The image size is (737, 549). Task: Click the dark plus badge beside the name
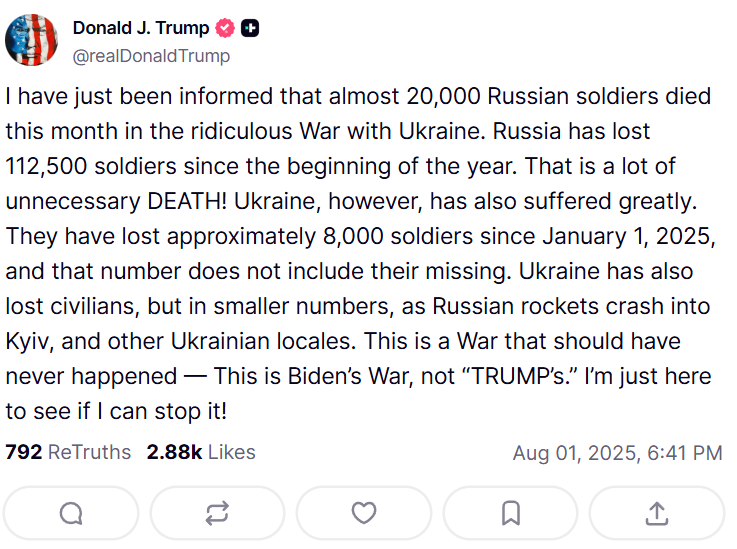tap(250, 29)
